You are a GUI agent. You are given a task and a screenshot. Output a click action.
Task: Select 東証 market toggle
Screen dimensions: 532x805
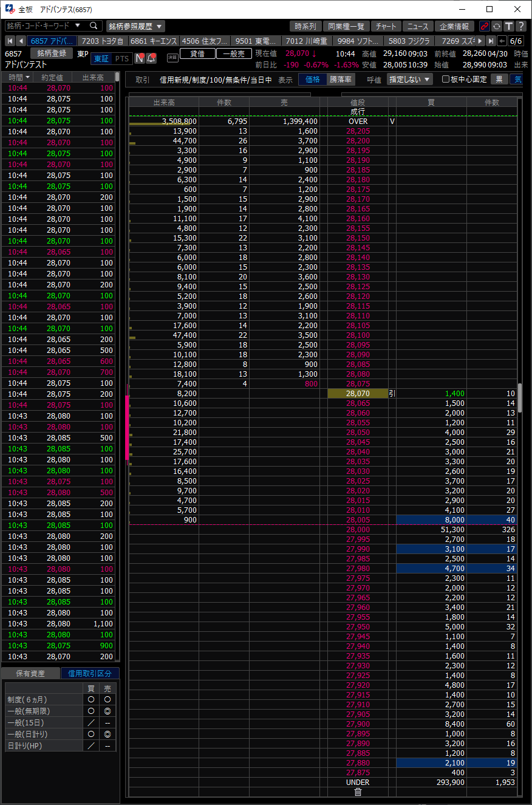pos(101,58)
